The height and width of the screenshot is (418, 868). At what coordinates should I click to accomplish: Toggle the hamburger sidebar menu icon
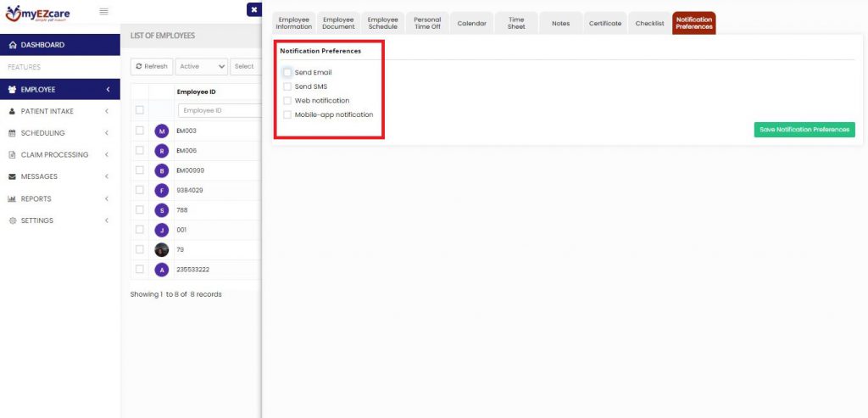103,12
